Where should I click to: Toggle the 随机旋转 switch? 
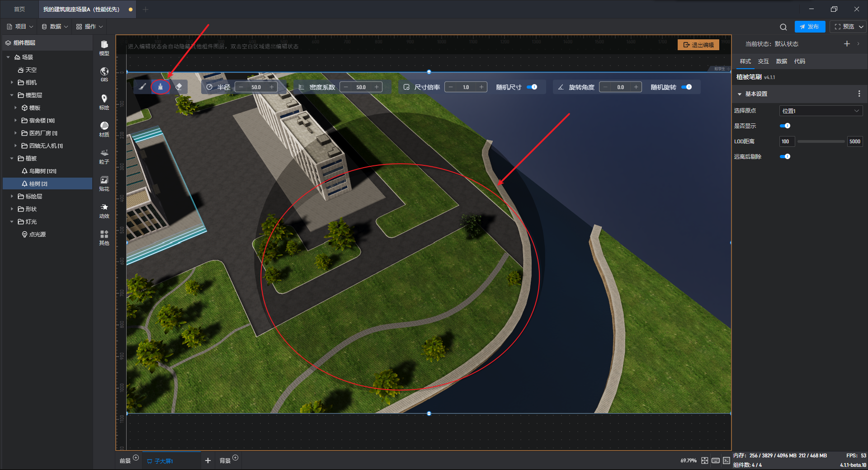687,87
